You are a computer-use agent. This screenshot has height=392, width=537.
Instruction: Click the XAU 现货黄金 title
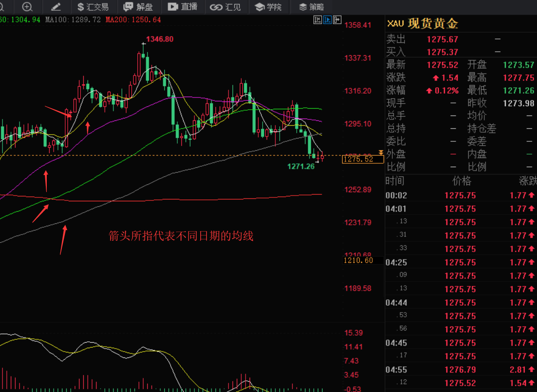(422, 23)
